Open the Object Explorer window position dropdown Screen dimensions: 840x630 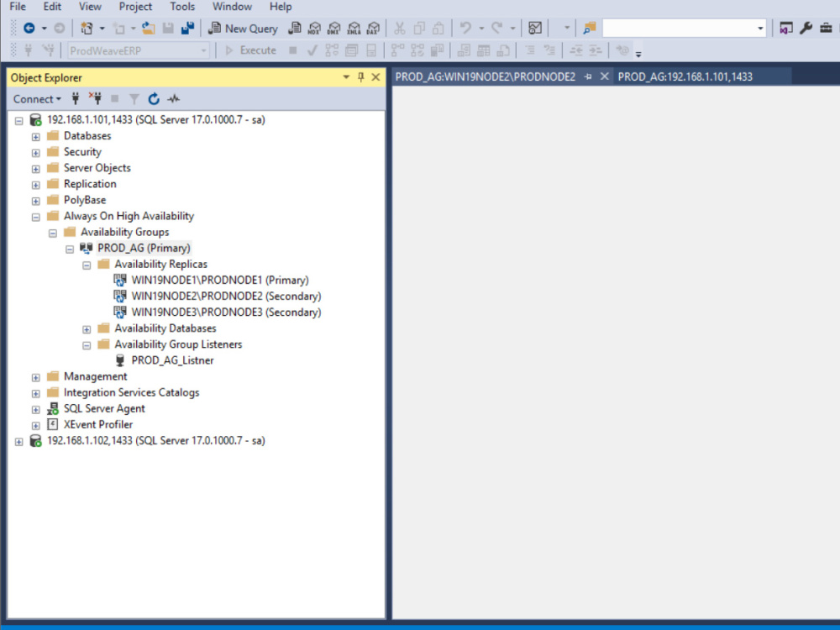(x=346, y=77)
